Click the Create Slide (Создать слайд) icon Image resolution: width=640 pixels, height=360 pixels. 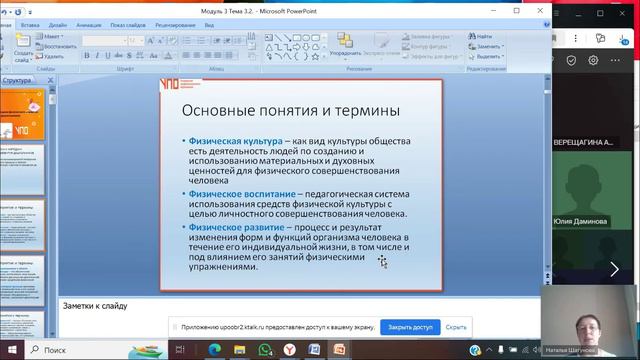23,41
